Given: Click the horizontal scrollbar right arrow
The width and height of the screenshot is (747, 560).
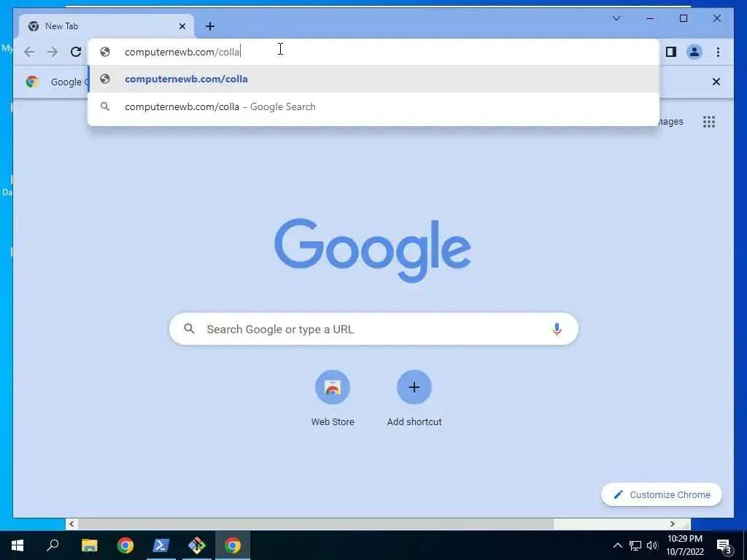Looking at the screenshot, I should tap(672, 524).
